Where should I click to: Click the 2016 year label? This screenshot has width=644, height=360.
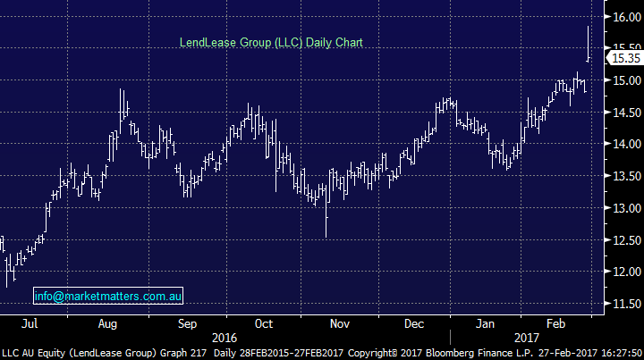coord(225,338)
